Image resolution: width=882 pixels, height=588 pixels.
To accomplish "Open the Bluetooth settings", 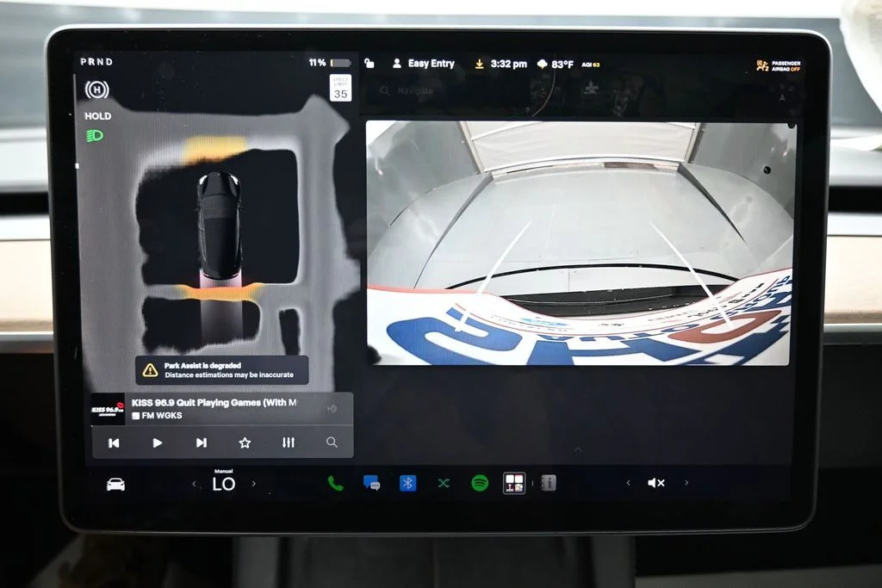I will point(407,483).
